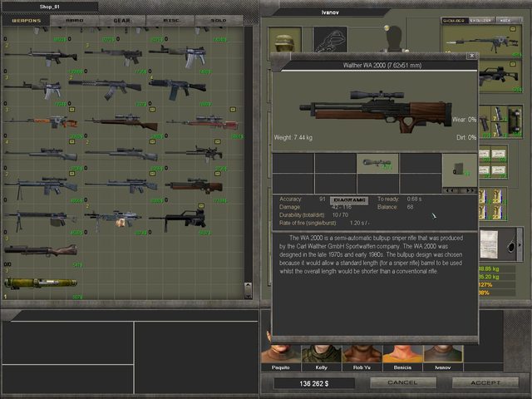Image resolution: width=532 pixels, height=399 pixels.
Task: Click the right arrows under the magazine slot
Action: (x=469, y=190)
